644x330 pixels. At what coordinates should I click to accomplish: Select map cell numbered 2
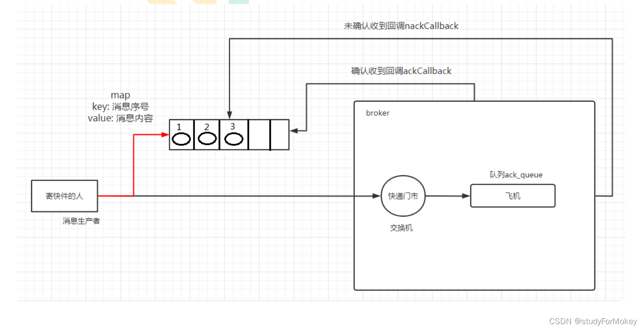tap(207, 135)
